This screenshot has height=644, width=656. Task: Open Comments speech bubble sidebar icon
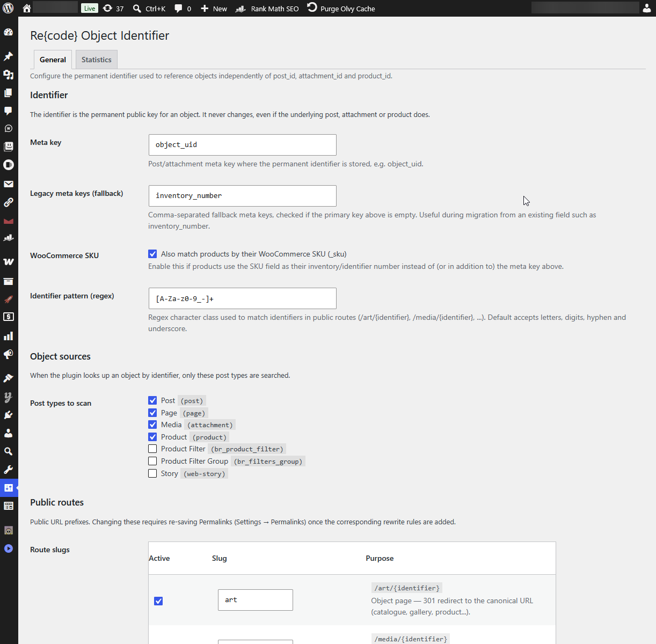click(8, 111)
